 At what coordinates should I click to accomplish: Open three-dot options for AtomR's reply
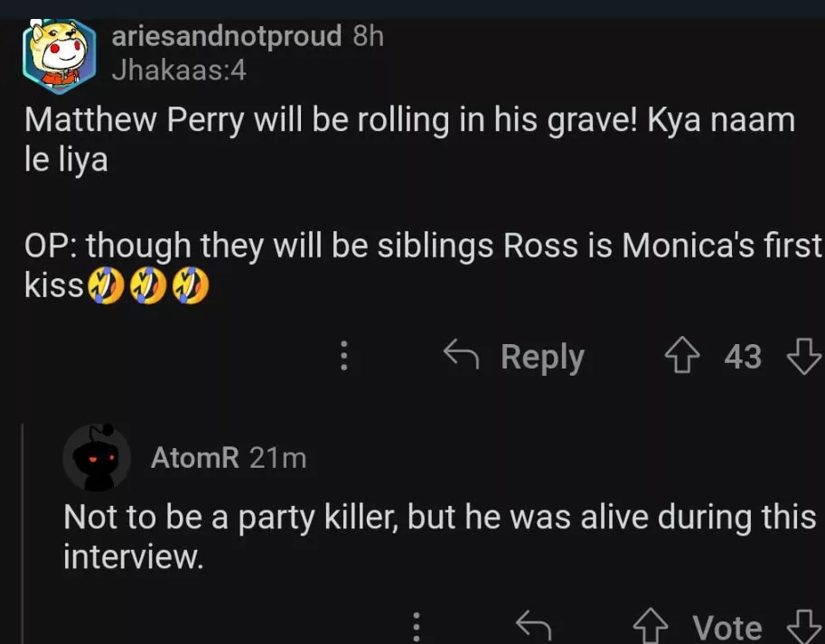[x=417, y=626]
